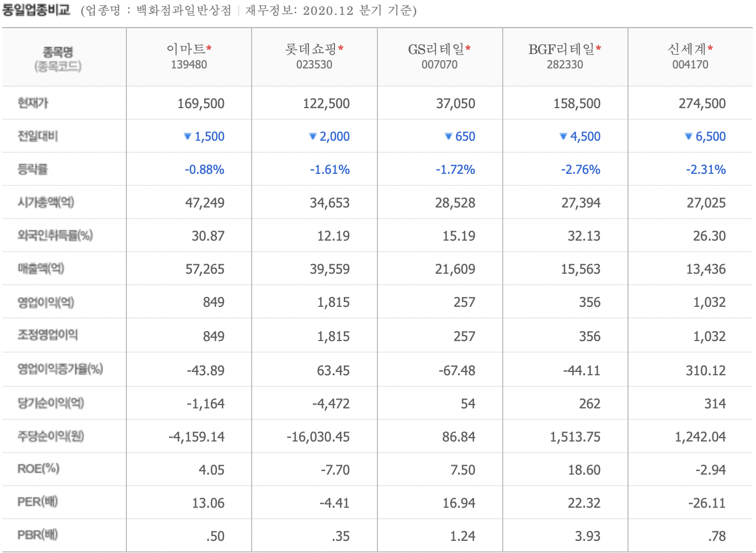Click sales value 57,265
This screenshot has width=756, height=553.
pyautogui.click(x=205, y=269)
